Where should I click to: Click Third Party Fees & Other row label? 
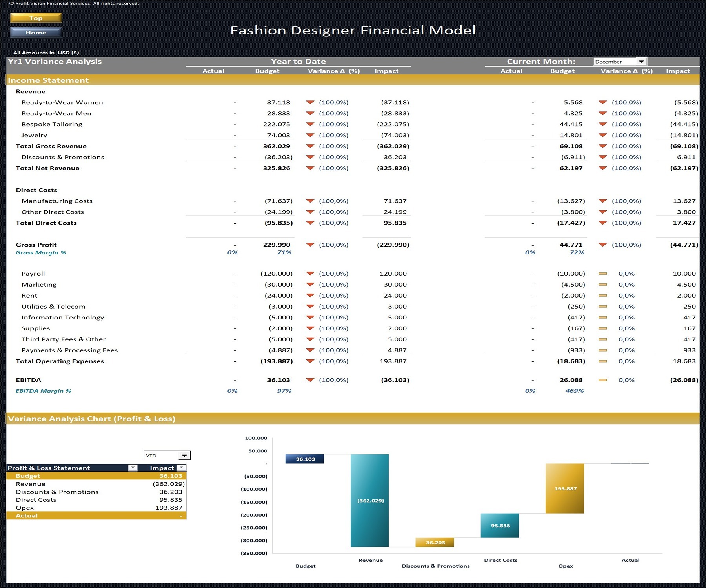(64, 339)
